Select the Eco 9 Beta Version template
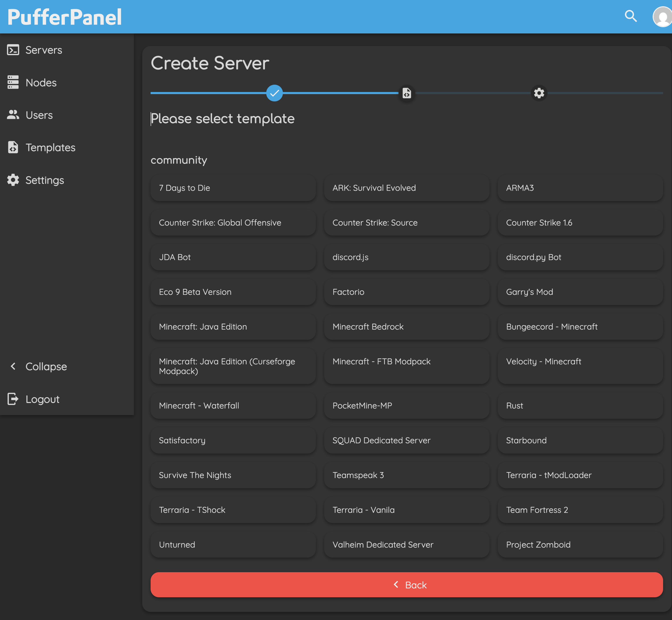 (233, 292)
